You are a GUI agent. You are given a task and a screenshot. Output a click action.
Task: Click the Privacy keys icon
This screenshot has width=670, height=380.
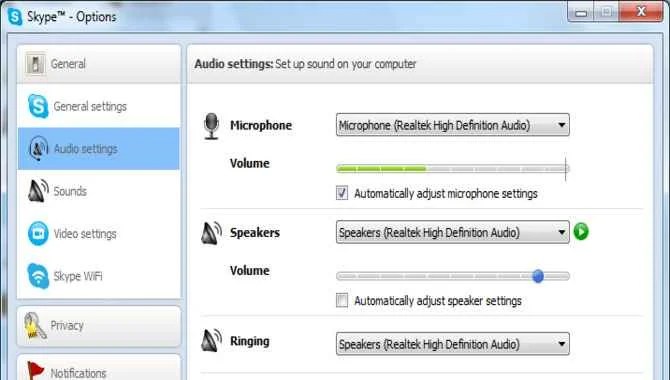click(x=35, y=326)
